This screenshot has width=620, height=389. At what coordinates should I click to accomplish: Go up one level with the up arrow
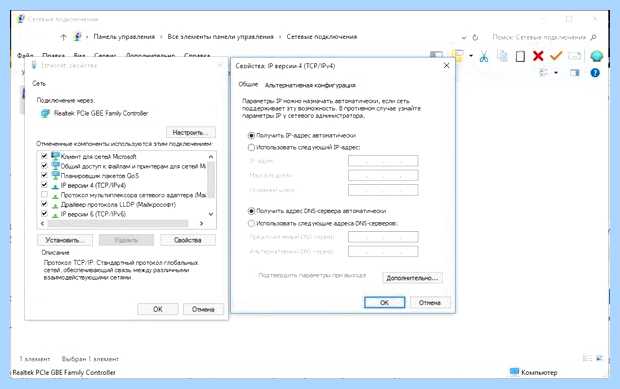[63, 37]
